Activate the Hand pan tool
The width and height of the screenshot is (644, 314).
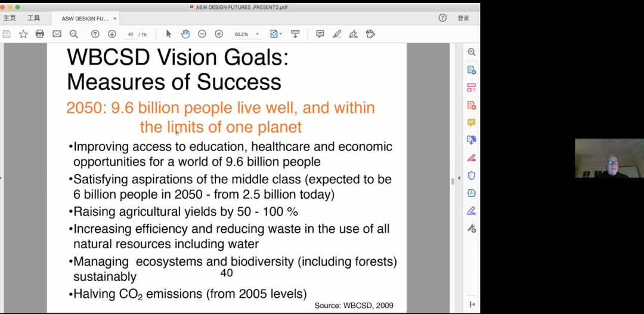[x=185, y=34]
